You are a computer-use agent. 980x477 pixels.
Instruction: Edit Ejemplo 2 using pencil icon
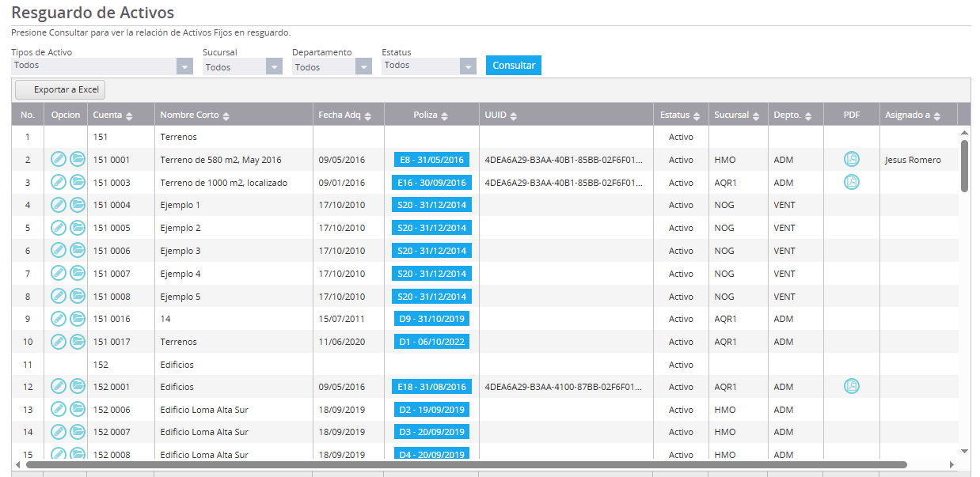tap(59, 228)
